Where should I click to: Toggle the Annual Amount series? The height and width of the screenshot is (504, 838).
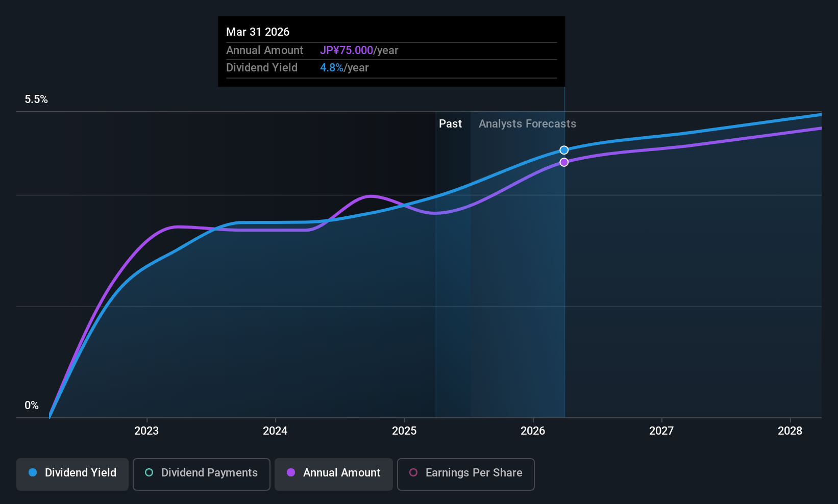point(334,474)
